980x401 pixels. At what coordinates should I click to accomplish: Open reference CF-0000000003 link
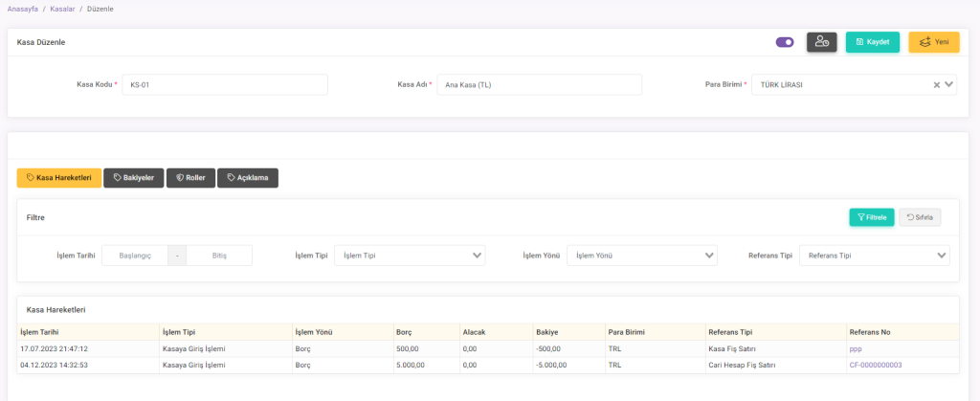pos(875,365)
